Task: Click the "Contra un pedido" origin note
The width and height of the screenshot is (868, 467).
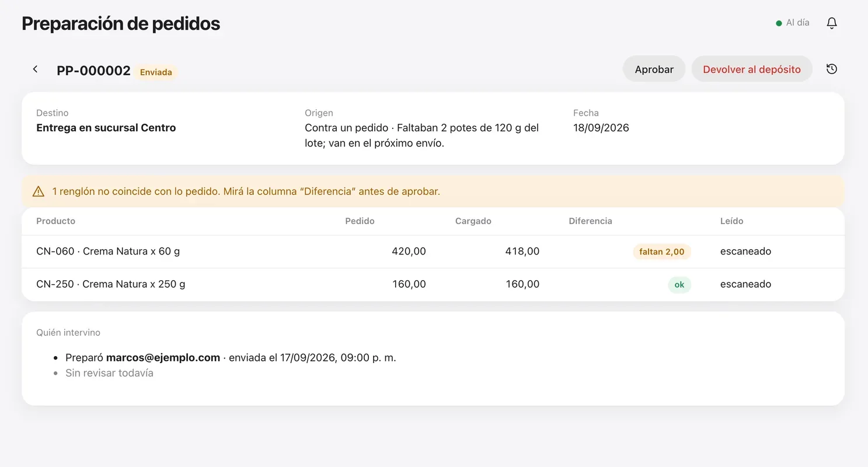Action: tap(422, 135)
